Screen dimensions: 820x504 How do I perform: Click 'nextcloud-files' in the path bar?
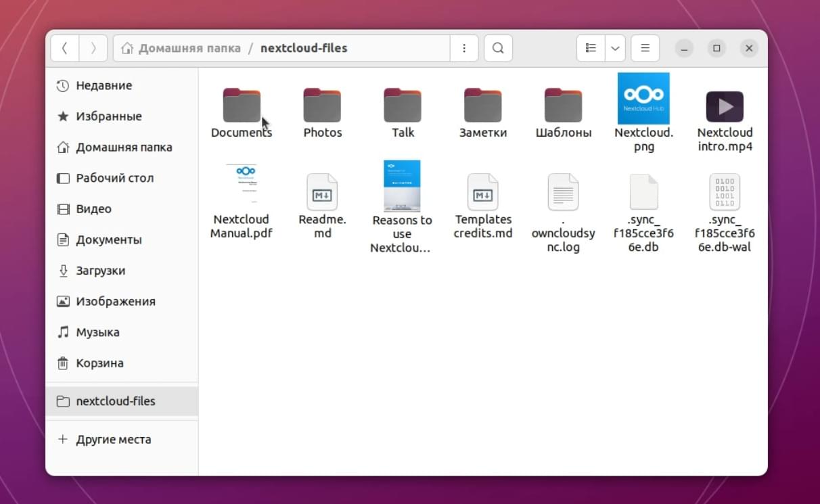coord(304,48)
